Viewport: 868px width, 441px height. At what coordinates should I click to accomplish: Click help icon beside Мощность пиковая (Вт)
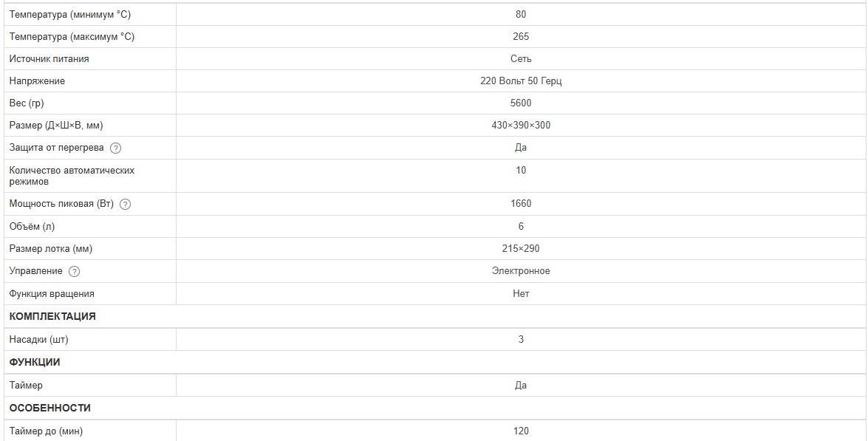click(125, 204)
